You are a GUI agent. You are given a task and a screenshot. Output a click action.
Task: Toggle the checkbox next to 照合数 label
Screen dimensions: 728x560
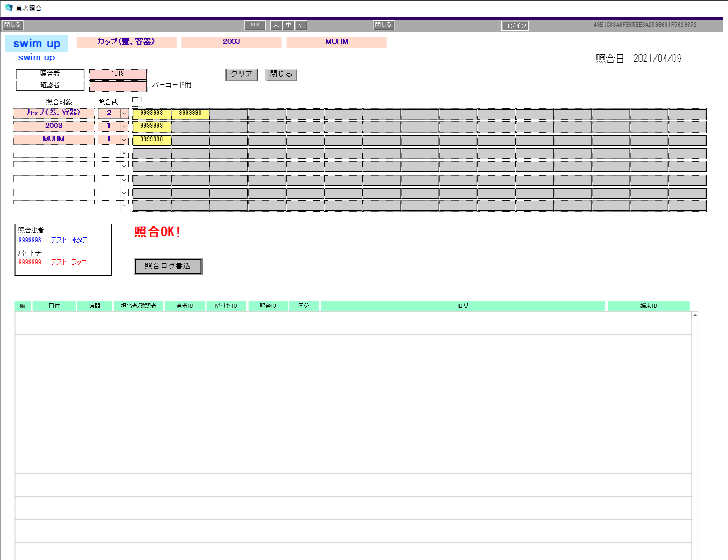click(x=137, y=102)
